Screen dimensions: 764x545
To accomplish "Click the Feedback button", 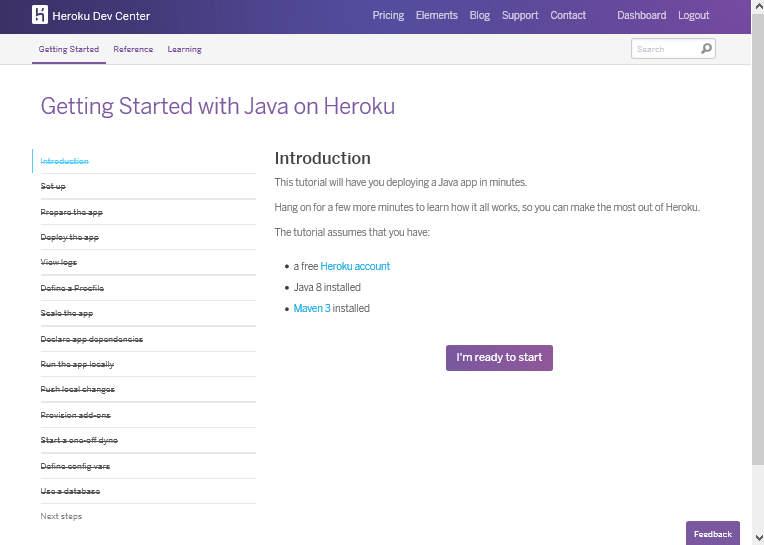I will 712,534.
